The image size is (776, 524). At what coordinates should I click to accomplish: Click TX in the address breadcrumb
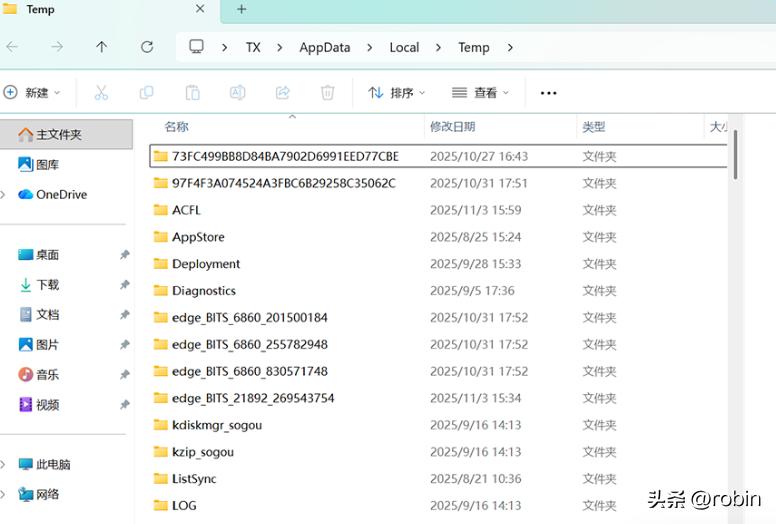[x=253, y=48]
